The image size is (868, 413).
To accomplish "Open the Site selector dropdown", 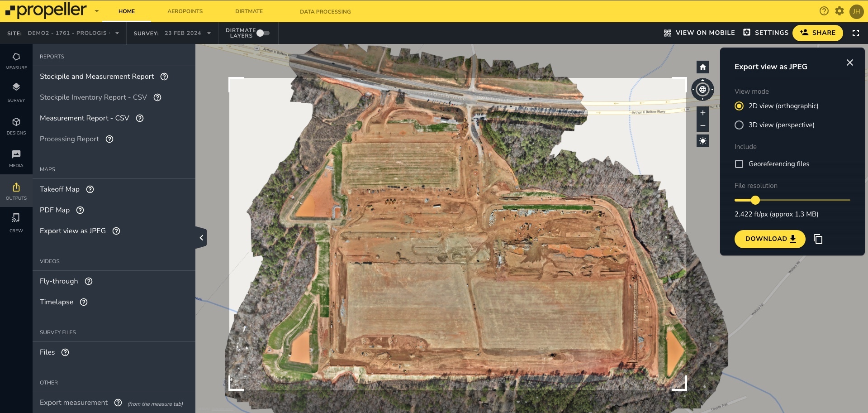I will click(x=117, y=33).
